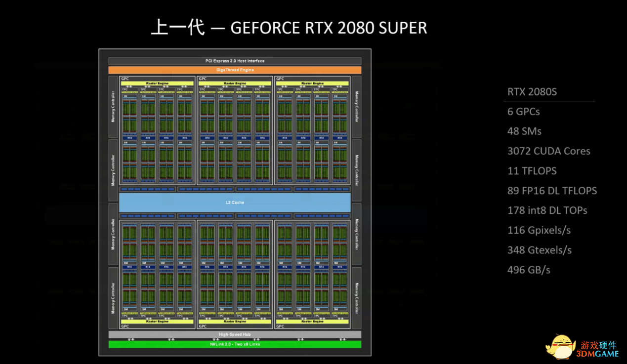Click the topmost Memory Controller on the left side

coord(113,107)
